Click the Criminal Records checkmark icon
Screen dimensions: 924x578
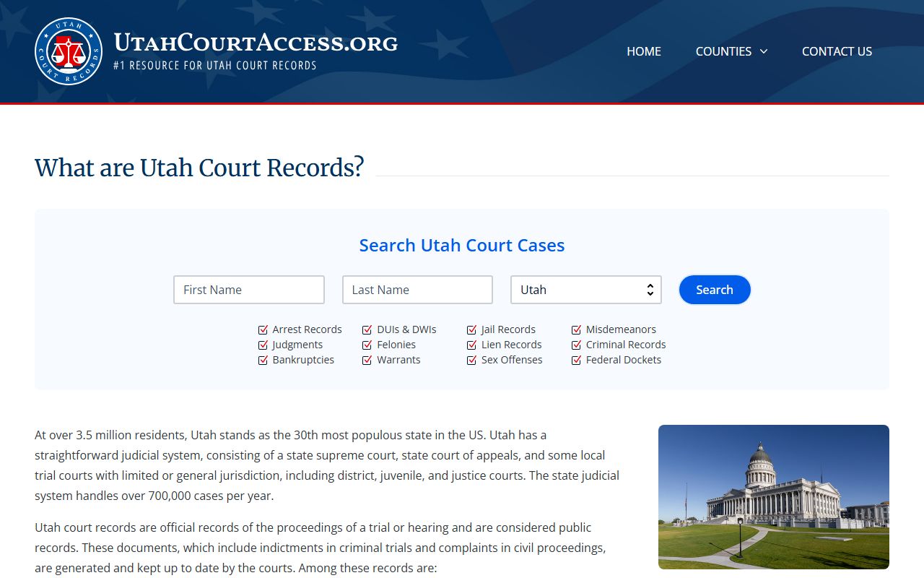577,345
